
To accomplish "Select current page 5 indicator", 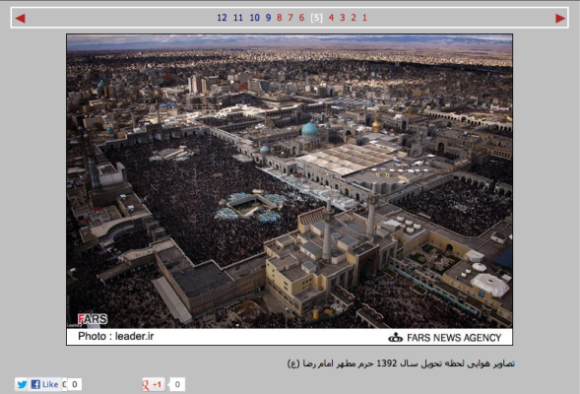I will point(317,18).
